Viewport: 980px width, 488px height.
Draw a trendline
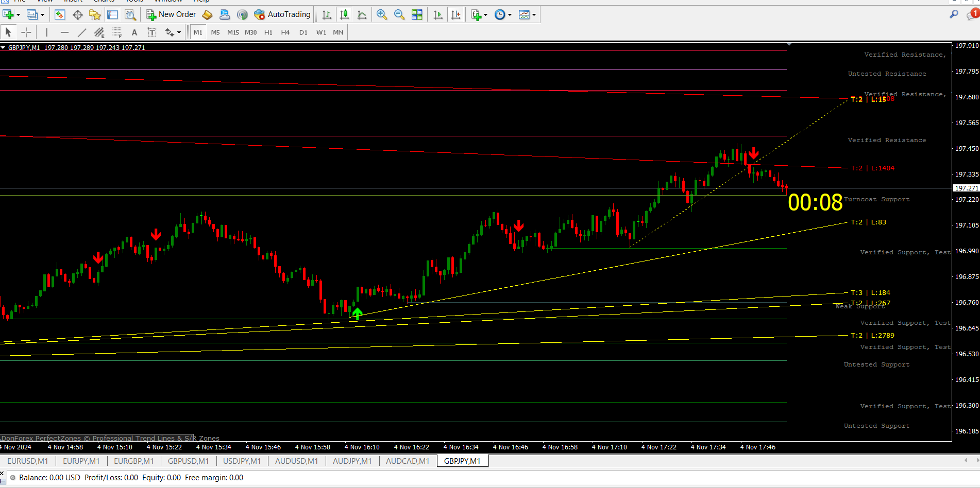tap(82, 32)
